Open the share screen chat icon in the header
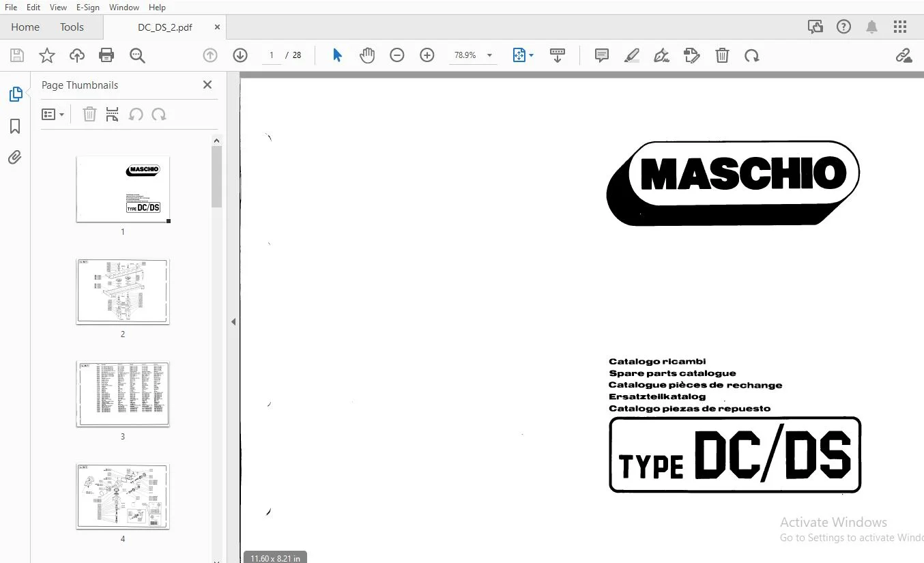 (815, 27)
